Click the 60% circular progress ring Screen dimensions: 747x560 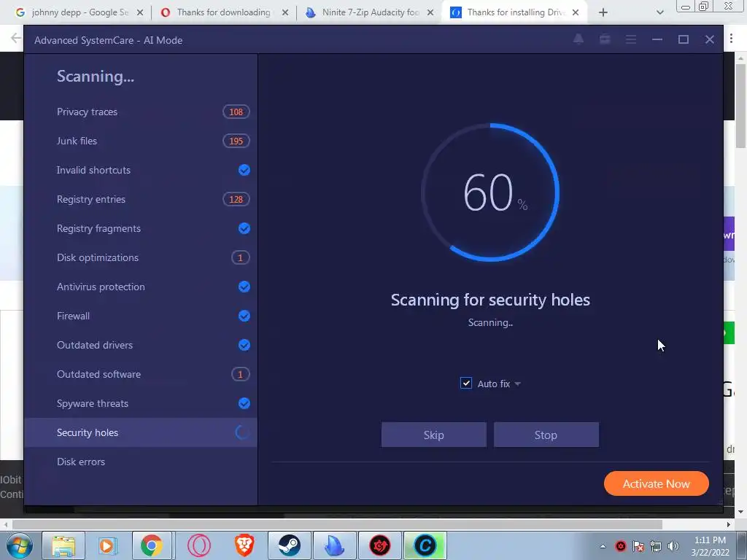pos(490,192)
